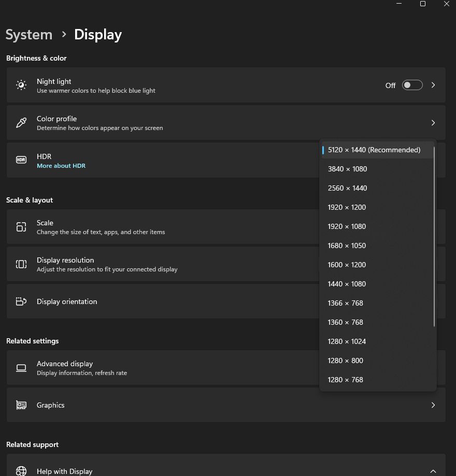Click the Display resolution icon
This screenshot has height=476, width=456.
(x=21, y=264)
